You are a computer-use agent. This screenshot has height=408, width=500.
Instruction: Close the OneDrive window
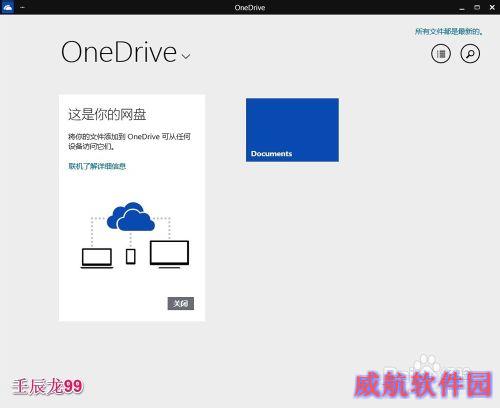tap(492, 7)
